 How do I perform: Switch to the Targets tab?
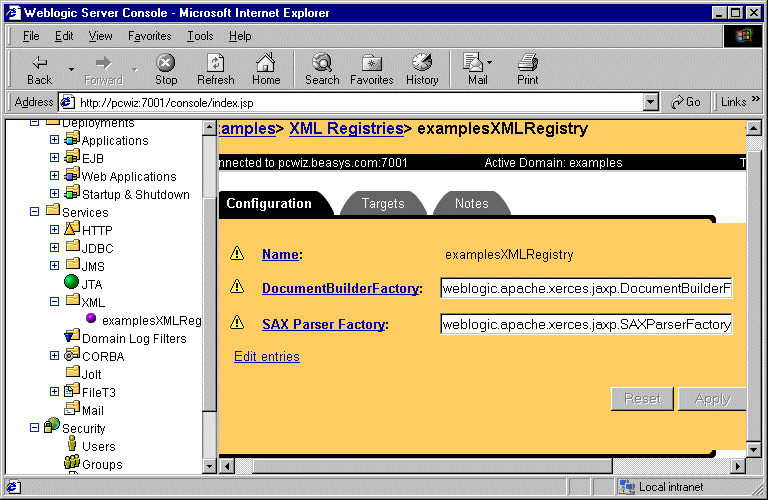click(383, 203)
